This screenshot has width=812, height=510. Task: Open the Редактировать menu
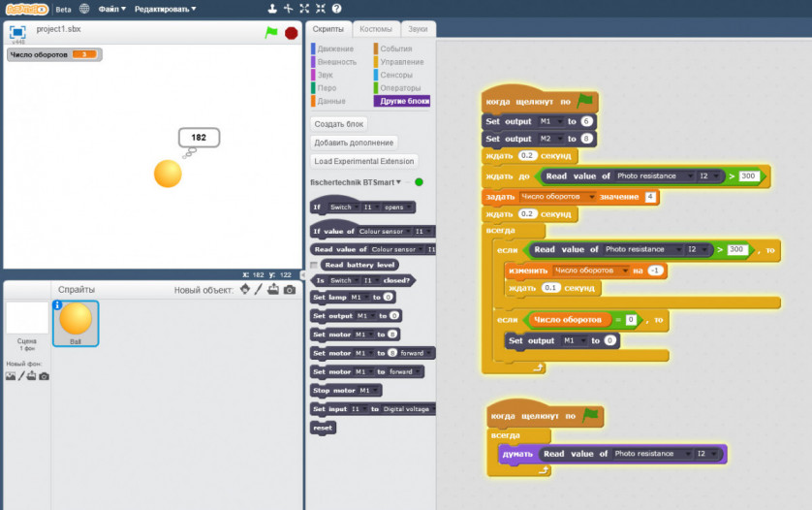[165, 9]
